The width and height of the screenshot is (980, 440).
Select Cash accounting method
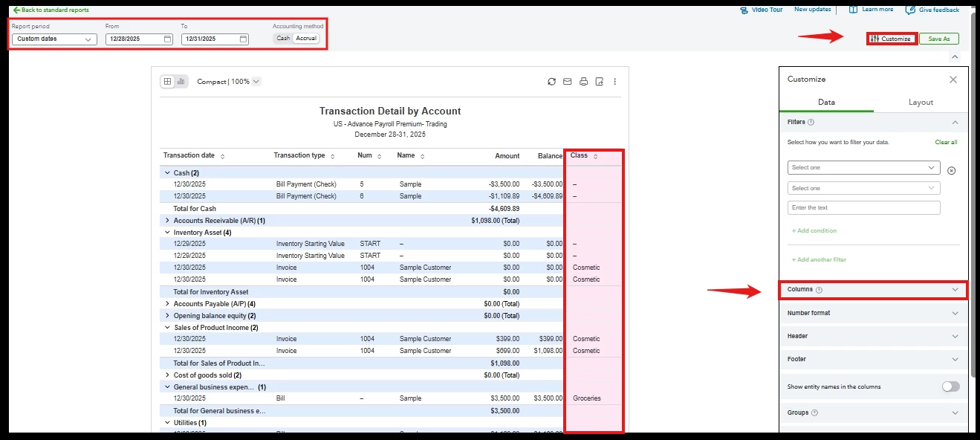(x=283, y=38)
